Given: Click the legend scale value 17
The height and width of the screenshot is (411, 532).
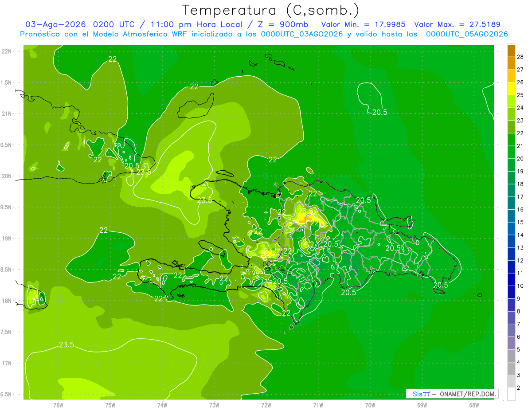Looking at the screenshot, I should click(520, 197).
